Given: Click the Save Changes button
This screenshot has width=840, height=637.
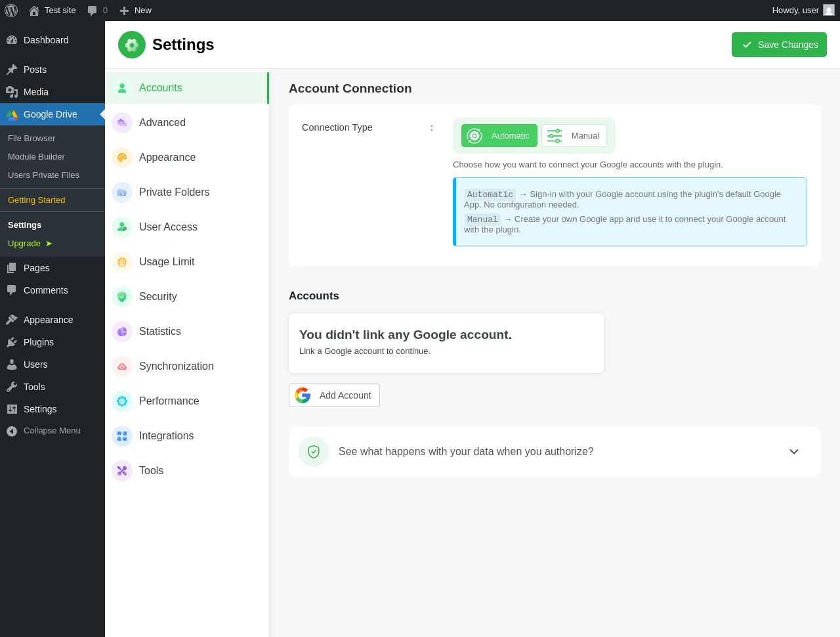Looking at the screenshot, I should [x=779, y=45].
